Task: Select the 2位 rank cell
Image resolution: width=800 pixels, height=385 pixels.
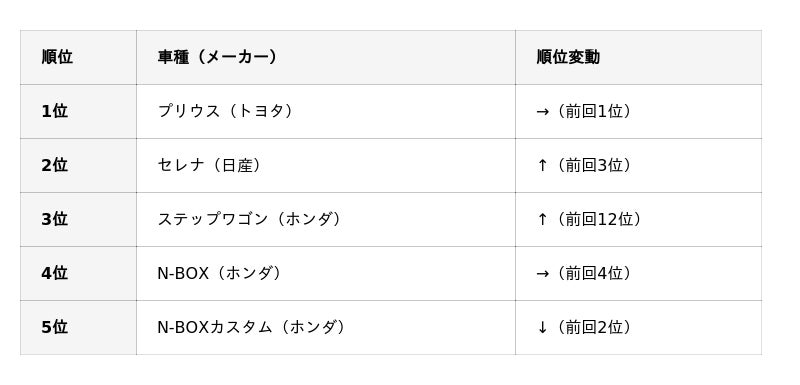Action: 78,165
